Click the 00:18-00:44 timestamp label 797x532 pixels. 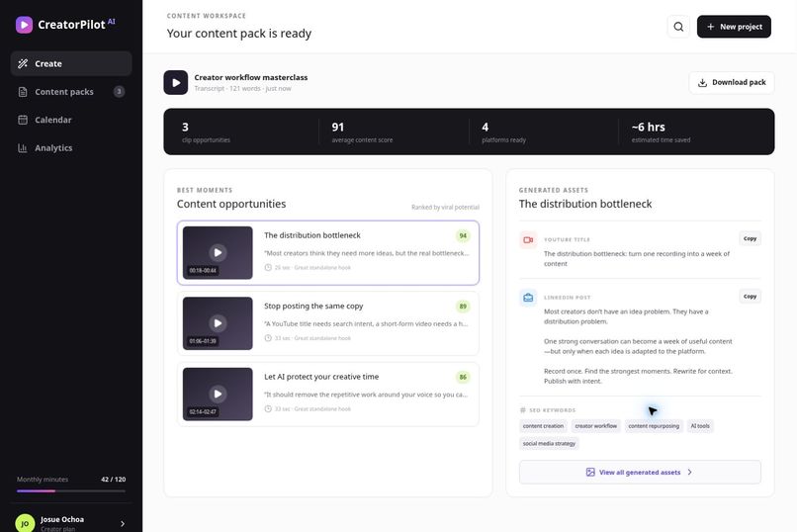pyautogui.click(x=203, y=270)
